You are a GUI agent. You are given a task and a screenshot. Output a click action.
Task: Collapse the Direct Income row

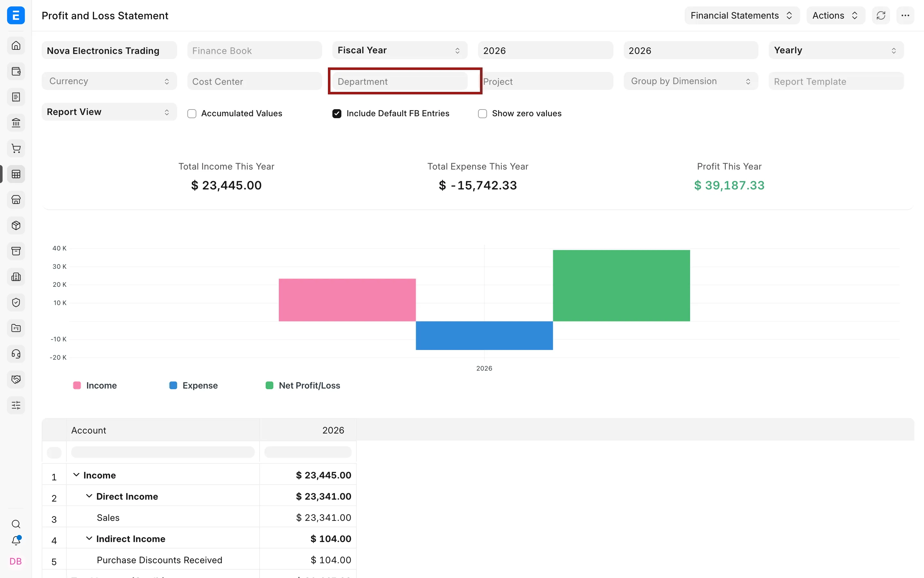click(x=89, y=496)
